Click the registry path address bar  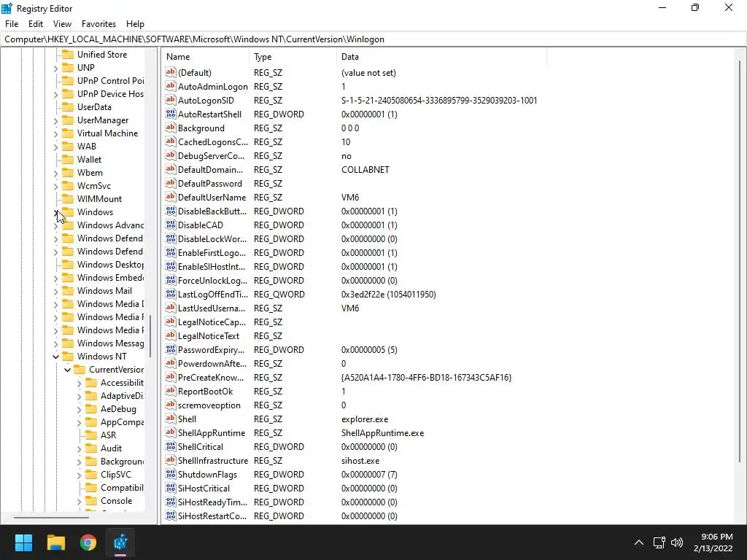point(373,39)
